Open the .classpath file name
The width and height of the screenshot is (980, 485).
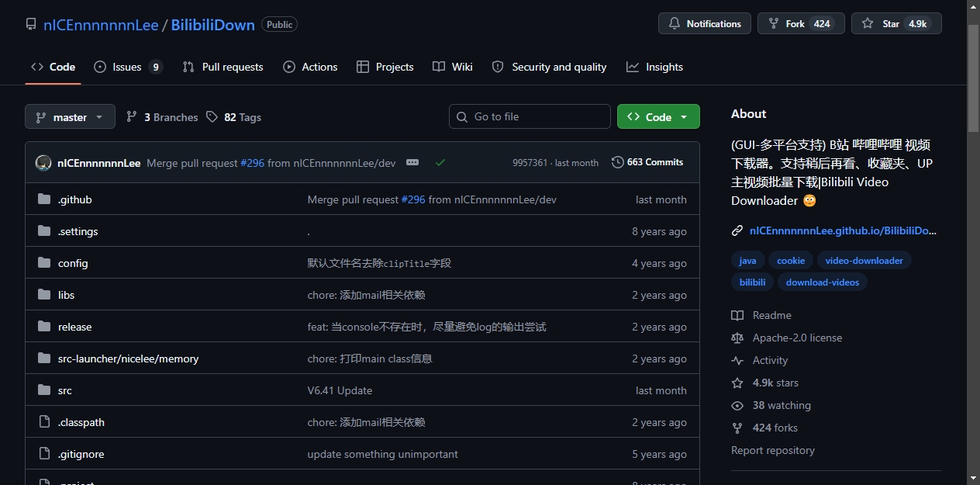(x=81, y=422)
